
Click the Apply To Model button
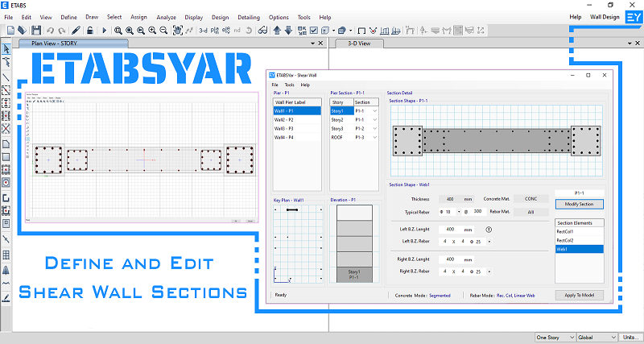coord(579,295)
